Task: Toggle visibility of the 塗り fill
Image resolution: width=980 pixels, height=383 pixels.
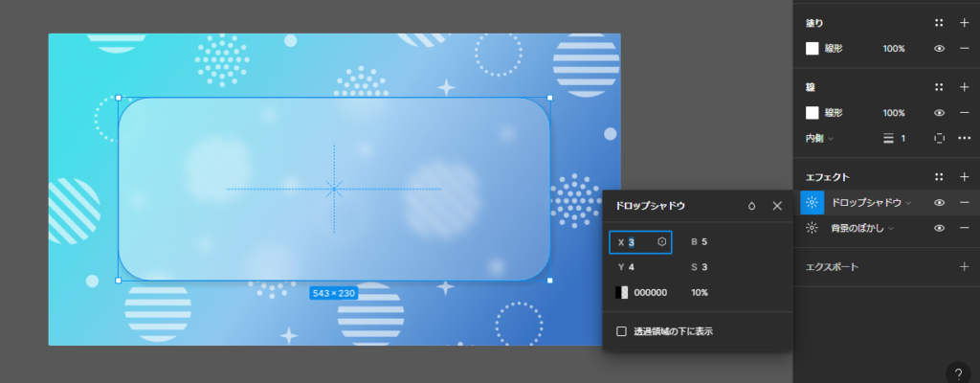Action: 939,48
